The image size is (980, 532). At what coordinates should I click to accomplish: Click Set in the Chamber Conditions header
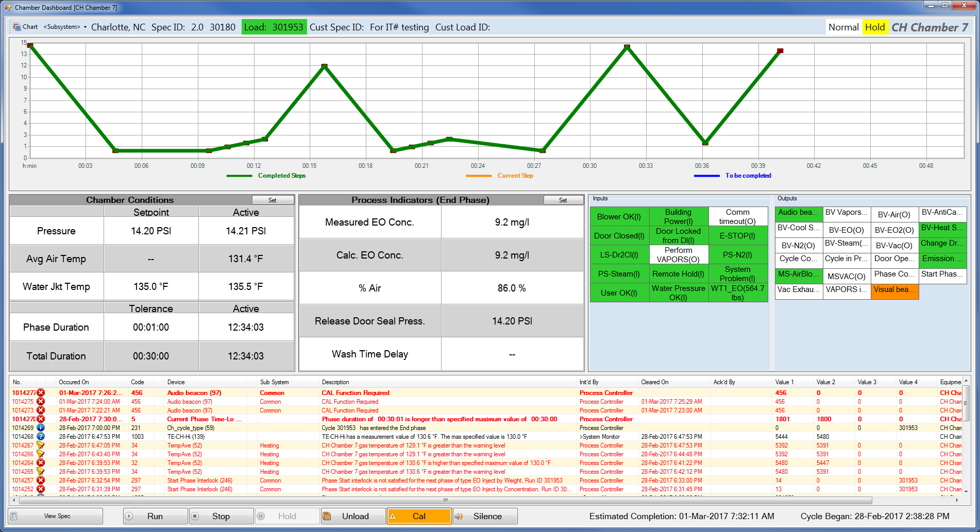[x=273, y=200]
